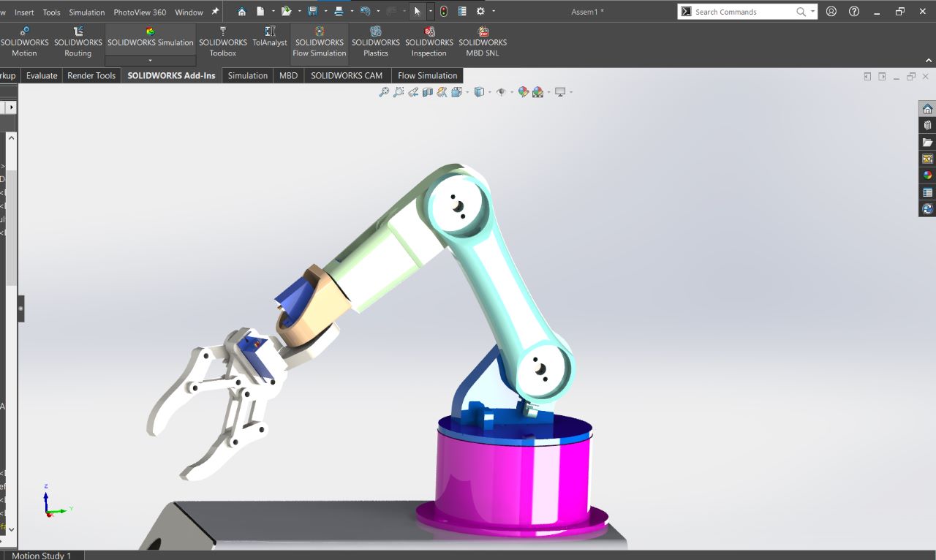Click the New document icon
936x560 pixels.
tap(260, 12)
